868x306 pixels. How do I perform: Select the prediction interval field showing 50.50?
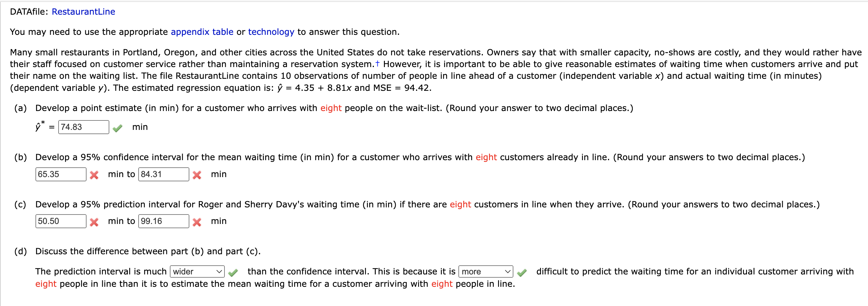pyautogui.click(x=61, y=221)
